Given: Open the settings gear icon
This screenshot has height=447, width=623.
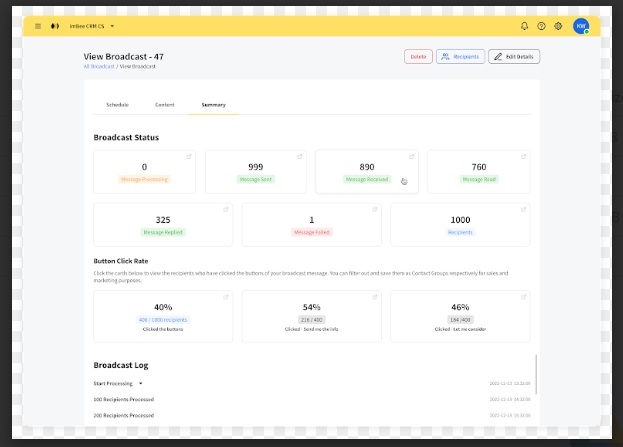Looking at the screenshot, I should (x=558, y=26).
